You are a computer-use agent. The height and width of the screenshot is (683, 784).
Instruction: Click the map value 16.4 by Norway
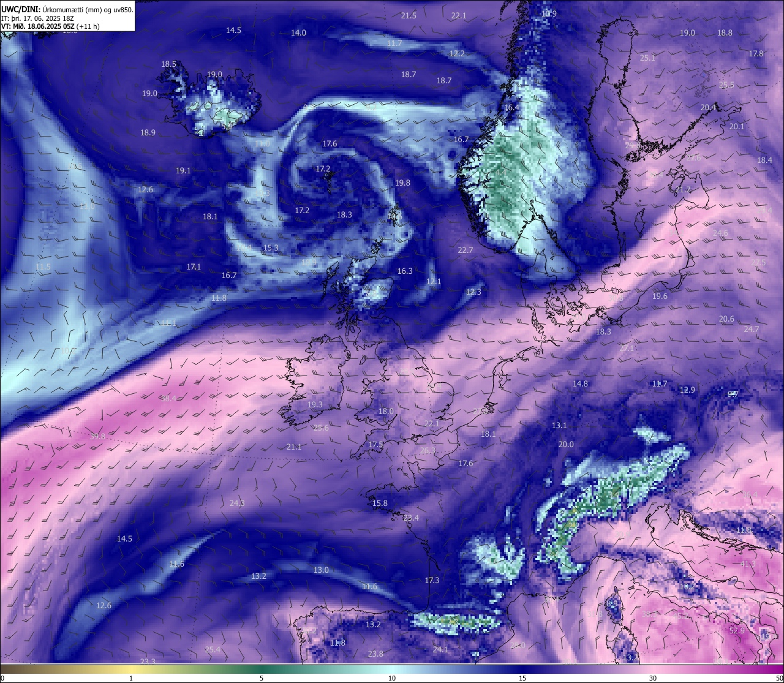(511, 108)
